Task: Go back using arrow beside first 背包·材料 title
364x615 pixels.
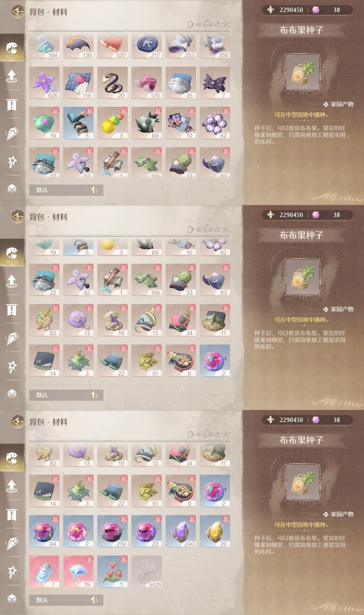Action: click(18, 12)
